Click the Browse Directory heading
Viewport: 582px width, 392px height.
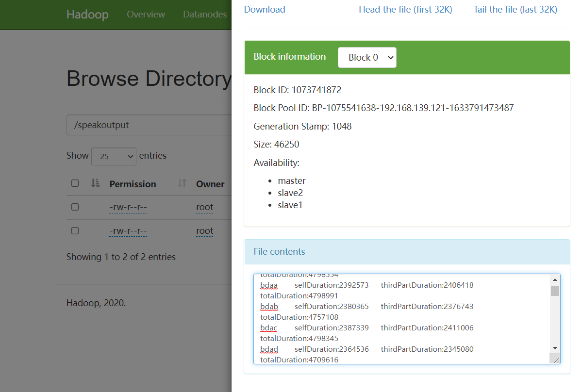point(149,79)
